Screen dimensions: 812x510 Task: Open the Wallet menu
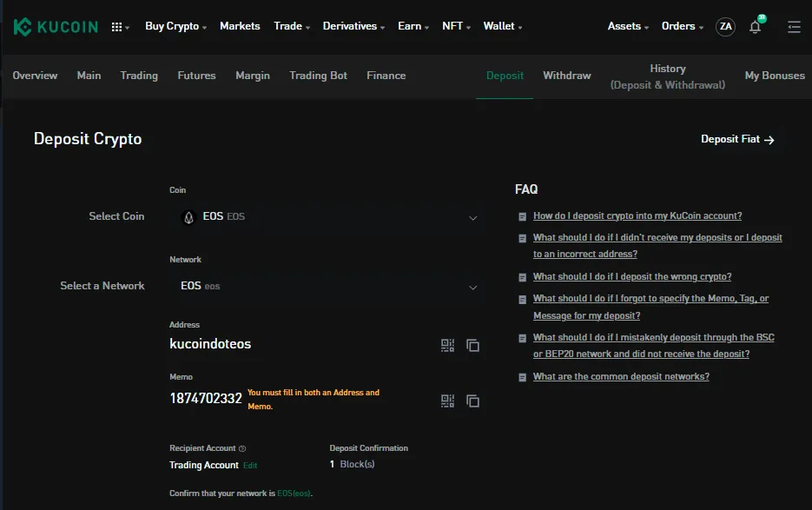[502, 26]
